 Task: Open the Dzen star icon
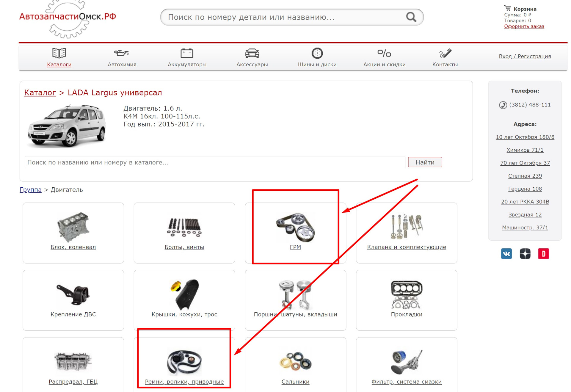coord(525,254)
